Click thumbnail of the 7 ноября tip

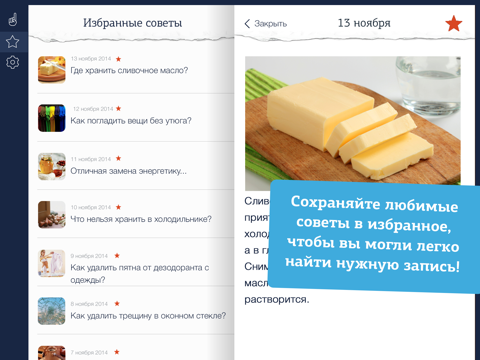[x=51, y=353]
